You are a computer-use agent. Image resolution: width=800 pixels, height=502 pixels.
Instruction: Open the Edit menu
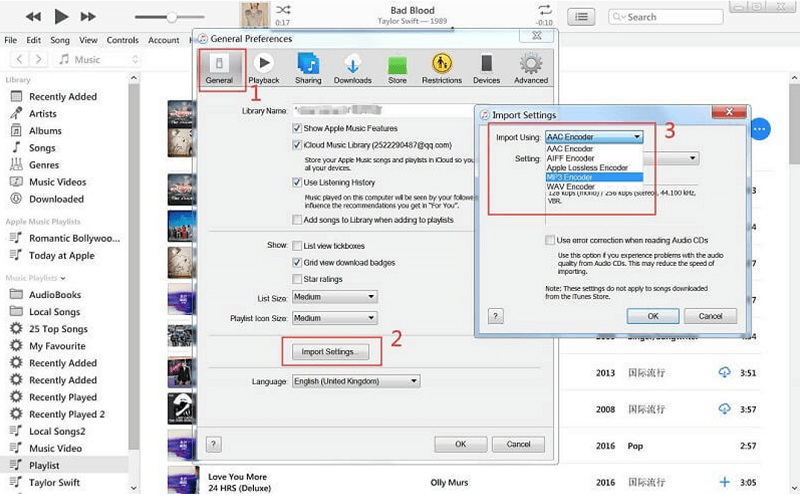point(34,40)
